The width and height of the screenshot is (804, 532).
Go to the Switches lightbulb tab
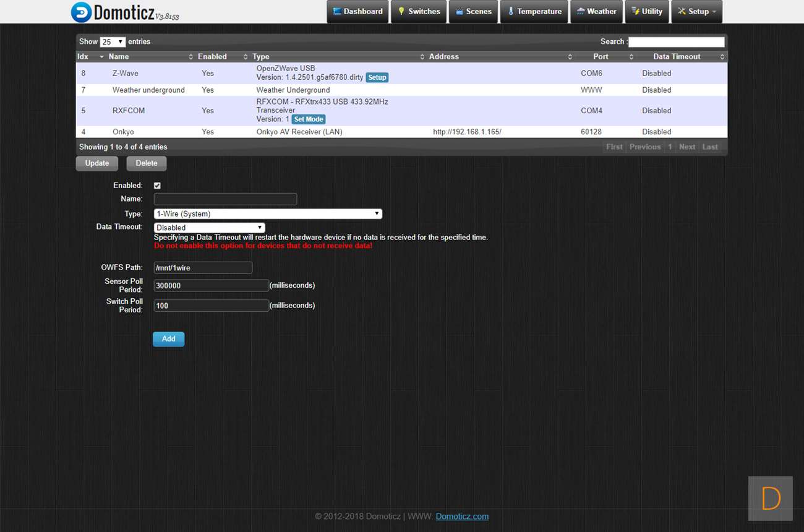(x=418, y=12)
